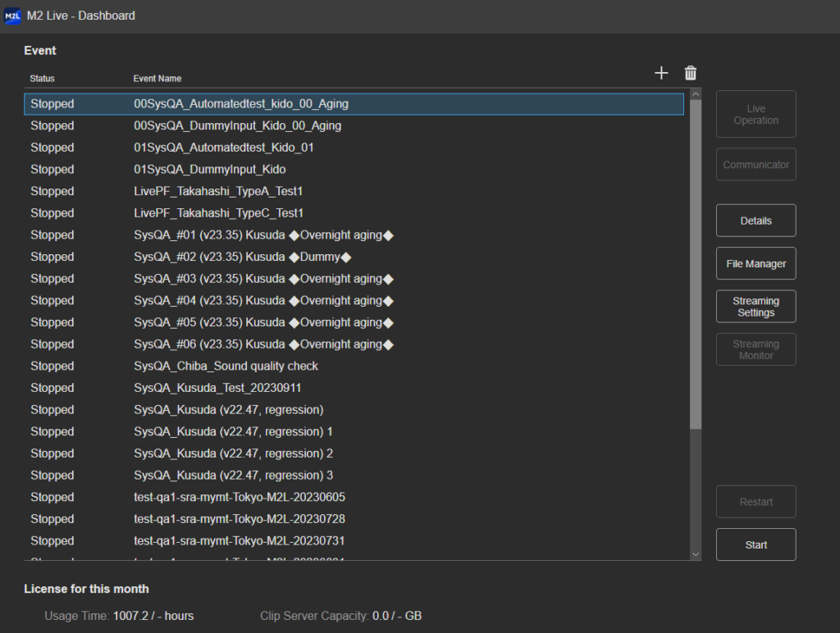Select event SysQA_Kusuda_Test_20230911
Viewport: 840px width, 633px height.
tap(211, 388)
